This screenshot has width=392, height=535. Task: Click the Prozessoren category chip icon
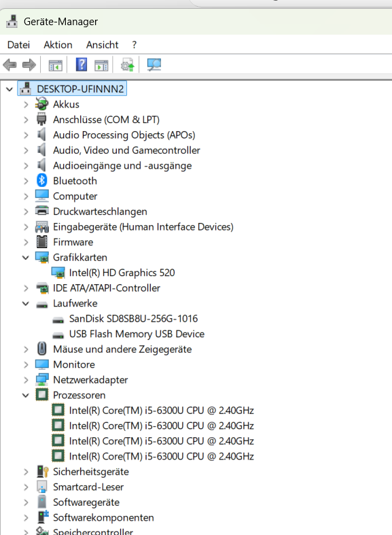coord(42,395)
